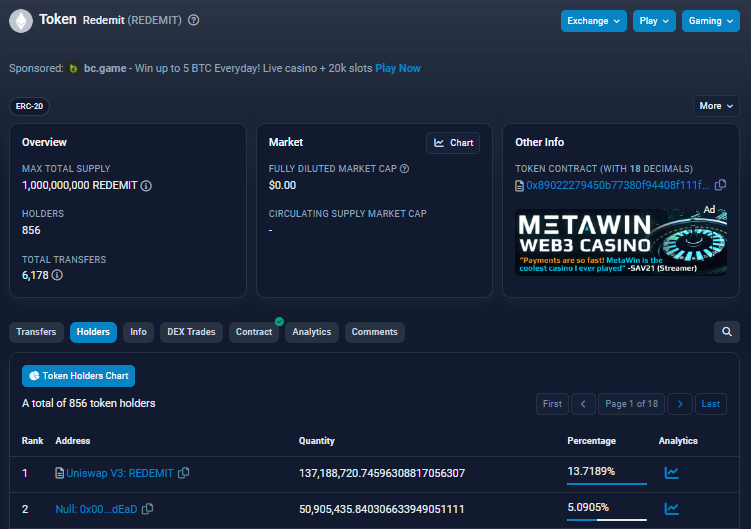Screen dimensions: 751x529
Task: Switch to DEX Trades tab
Action: point(191,332)
